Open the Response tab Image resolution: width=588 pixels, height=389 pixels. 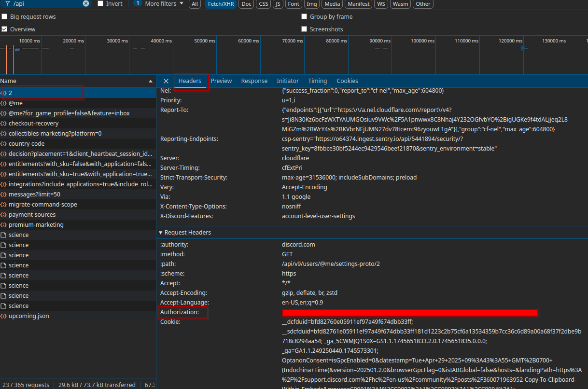(x=254, y=81)
